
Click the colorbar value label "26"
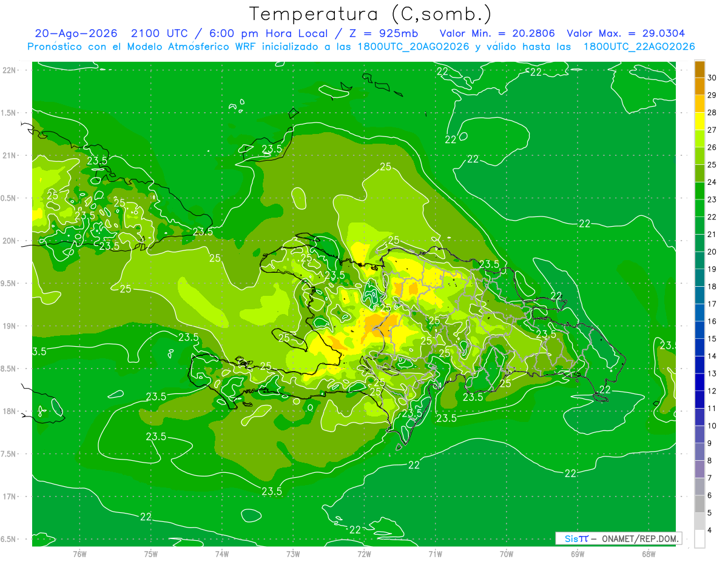point(712,147)
